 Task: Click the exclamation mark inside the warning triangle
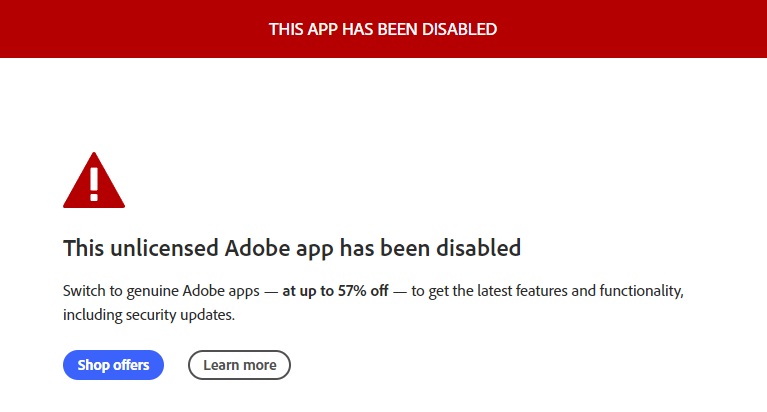[x=94, y=183]
